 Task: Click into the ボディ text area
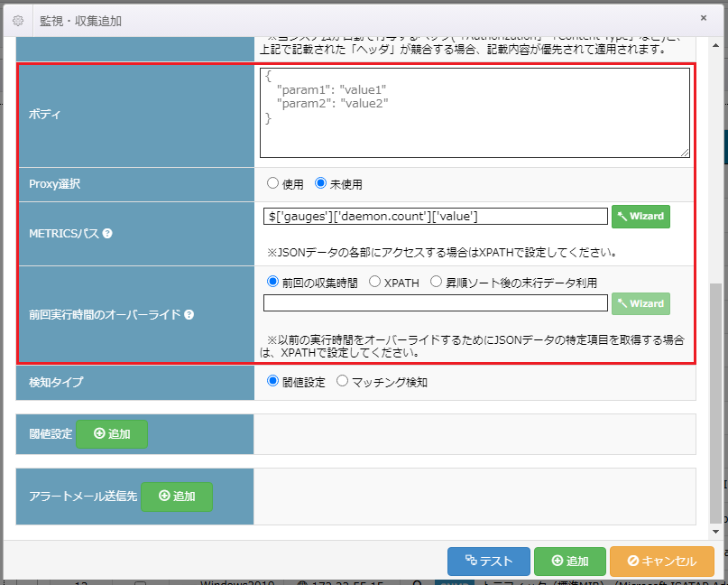[x=475, y=113]
